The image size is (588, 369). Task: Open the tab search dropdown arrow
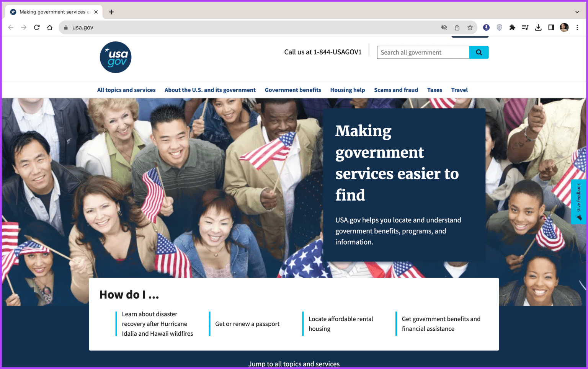[577, 12]
